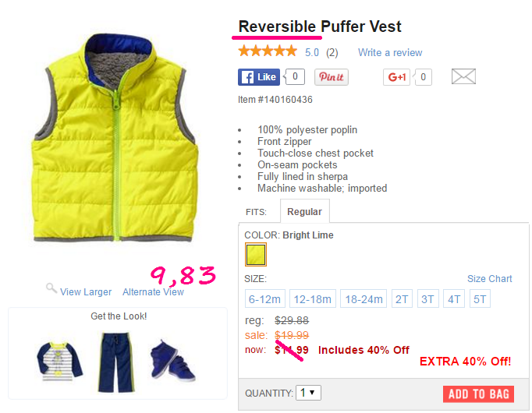Click the Google +1 button

[x=396, y=77]
